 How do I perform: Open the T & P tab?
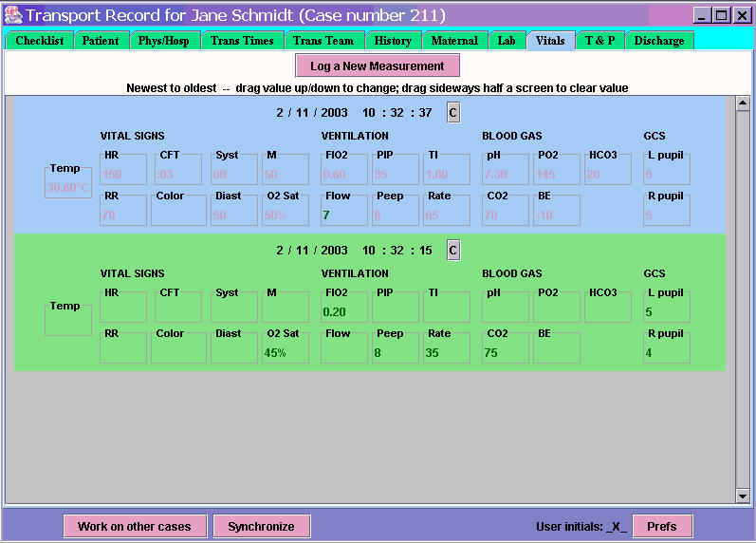coord(599,41)
